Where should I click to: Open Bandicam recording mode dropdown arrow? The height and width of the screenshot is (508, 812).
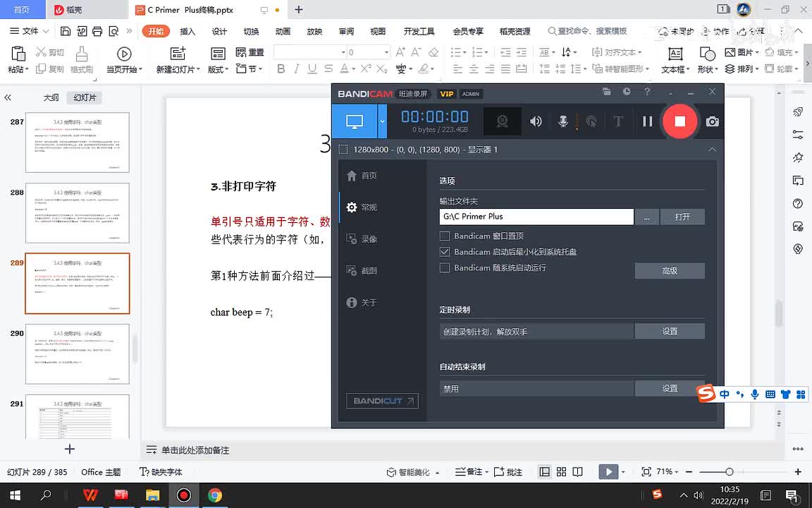click(382, 122)
